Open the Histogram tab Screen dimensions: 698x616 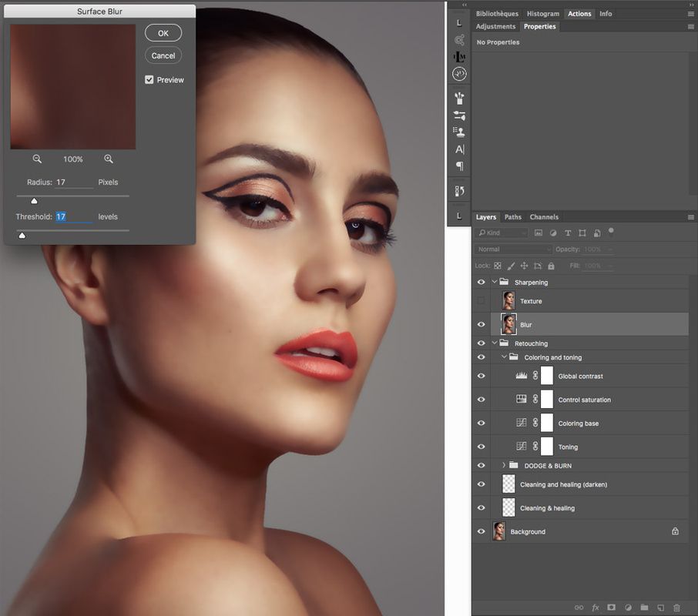(543, 14)
